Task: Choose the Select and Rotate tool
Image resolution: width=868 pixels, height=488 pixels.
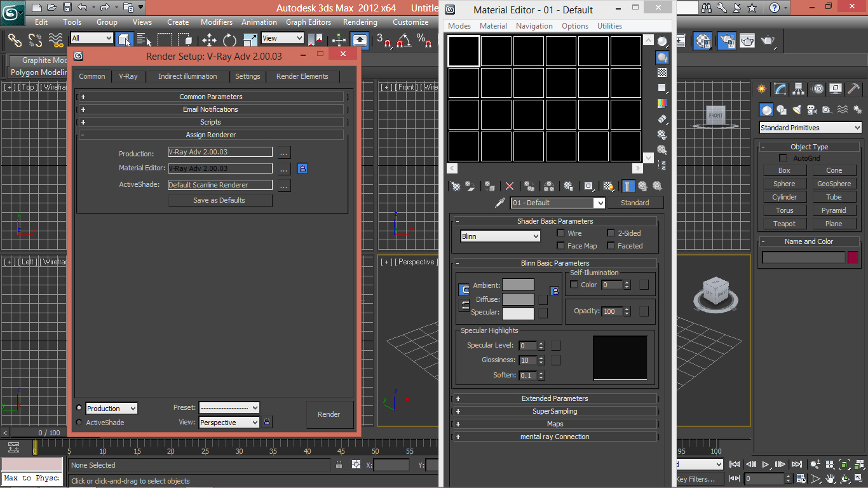Action: [x=229, y=40]
